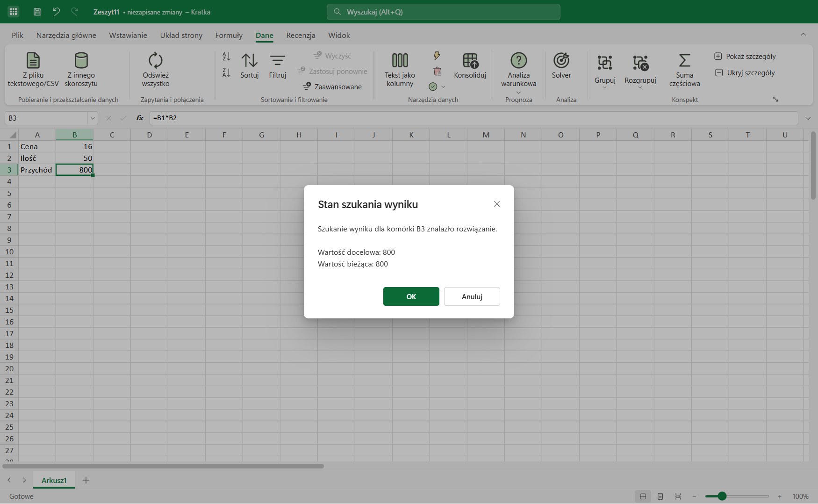818x504 pixels.
Task: Click Anuluj to cancel result
Action: (472, 296)
